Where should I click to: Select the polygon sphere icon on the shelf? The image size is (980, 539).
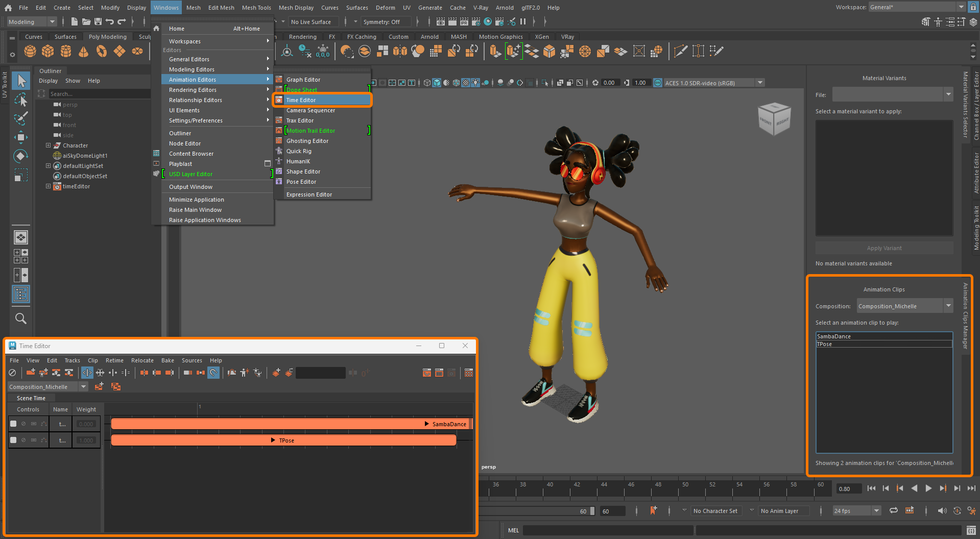coord(30,51)
